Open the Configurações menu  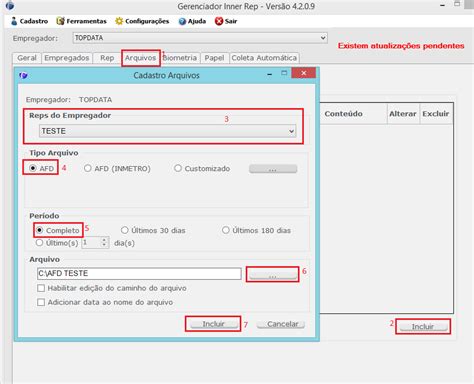coord(142,21)
